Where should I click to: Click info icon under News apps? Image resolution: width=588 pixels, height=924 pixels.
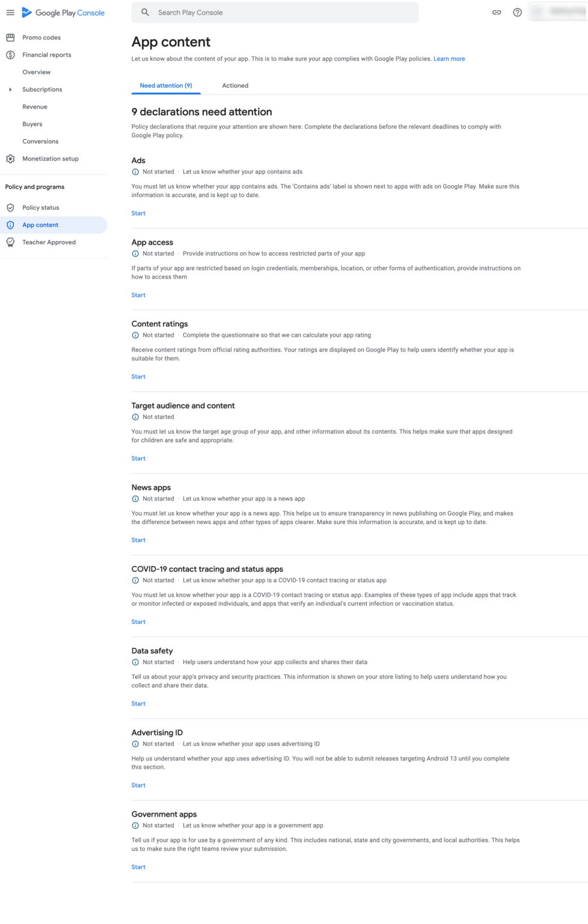(135, 499)
